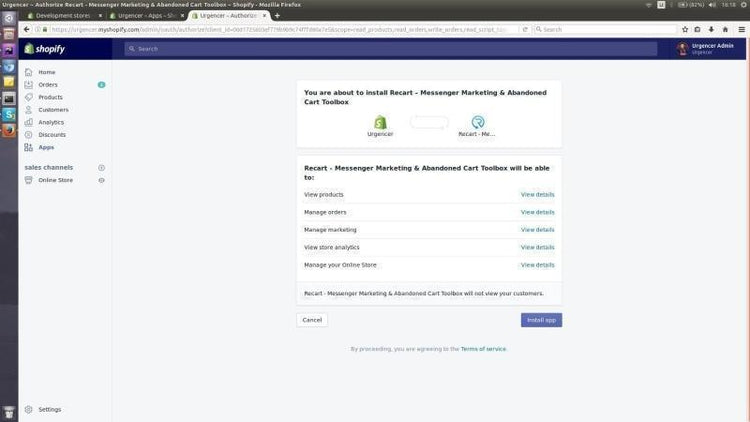Click the Urgencer store Shopify bag icon

click(380, 122)
